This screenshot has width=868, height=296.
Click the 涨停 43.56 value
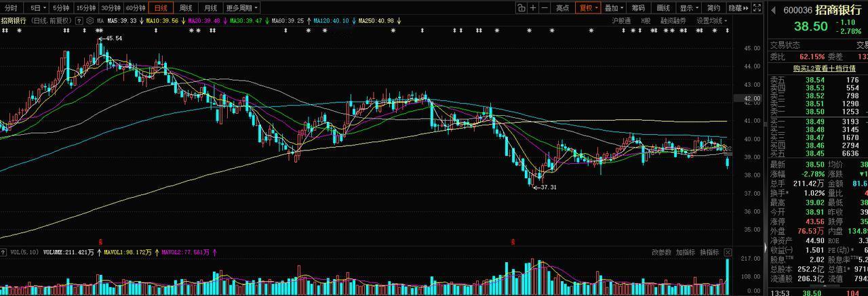click(814, 221)
